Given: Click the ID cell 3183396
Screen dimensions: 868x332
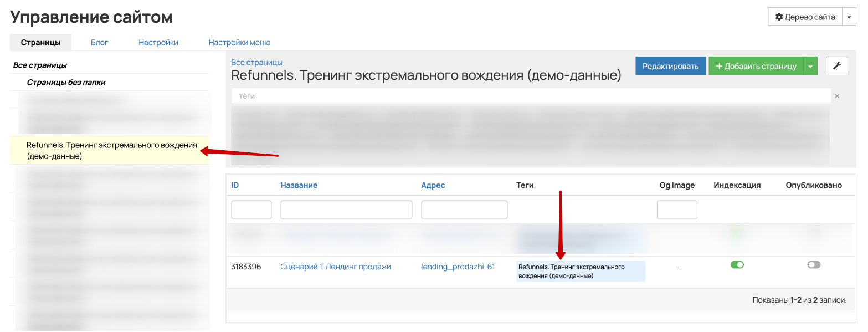Looking at the screenshot, I should [x=246, y=267].
